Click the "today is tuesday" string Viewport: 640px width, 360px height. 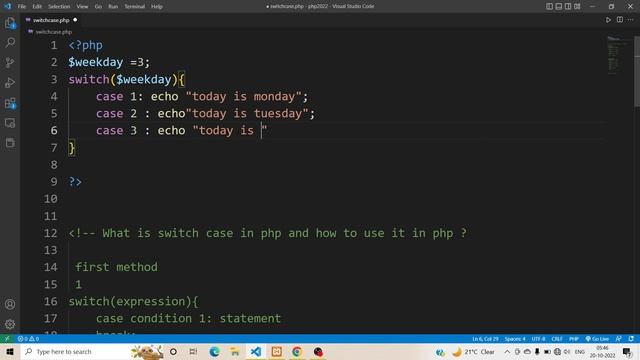tap(247, 113)
